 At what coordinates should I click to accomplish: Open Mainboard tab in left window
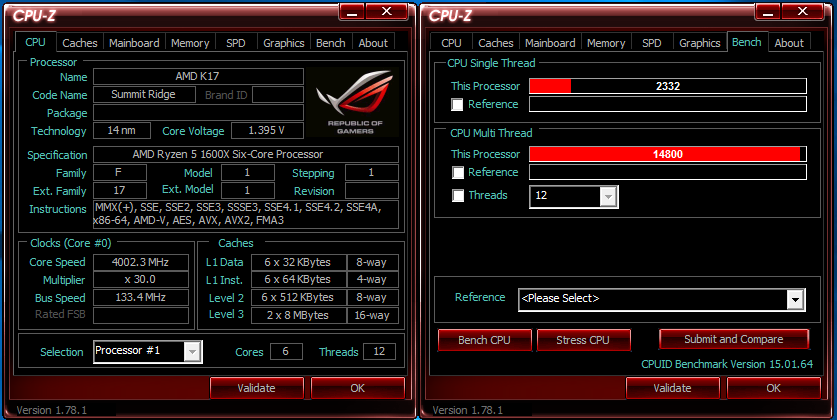point(134,43)
